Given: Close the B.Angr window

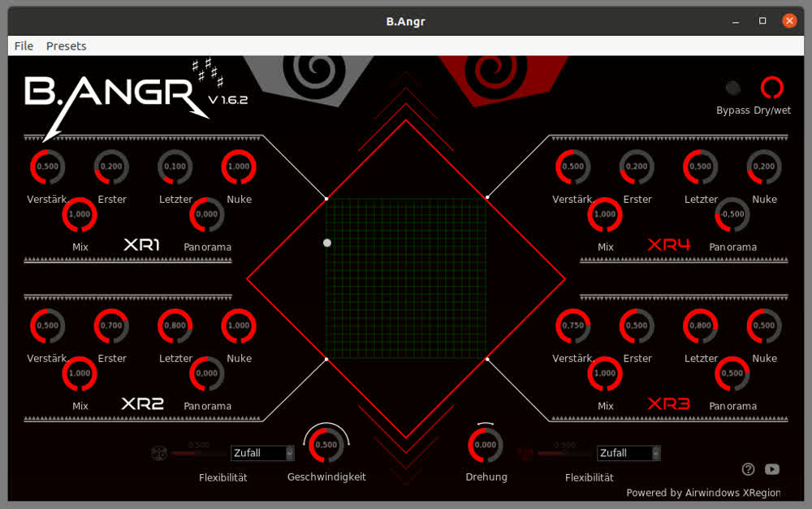Looking at the screenshot, I should [x=789, y=21].
